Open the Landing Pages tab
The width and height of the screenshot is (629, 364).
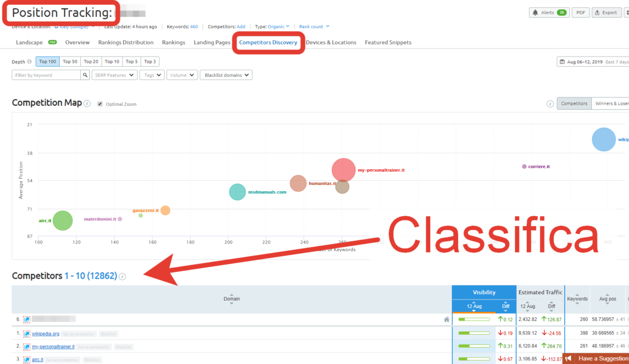212,42
